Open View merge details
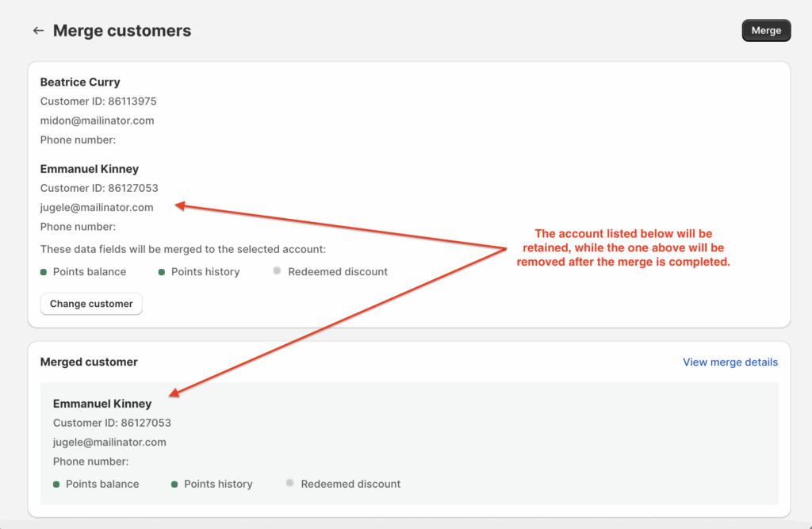The height and width of the screenshot is (529, 812). point(730,362)
